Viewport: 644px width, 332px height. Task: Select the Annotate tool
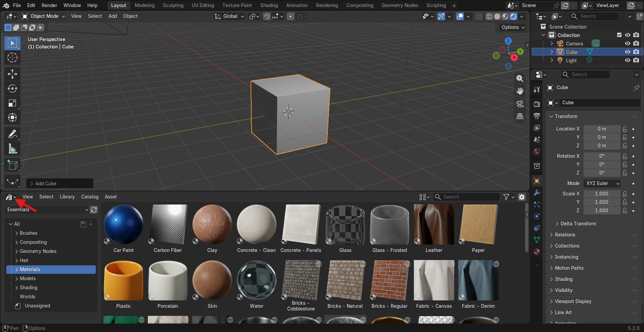[12, 134]
